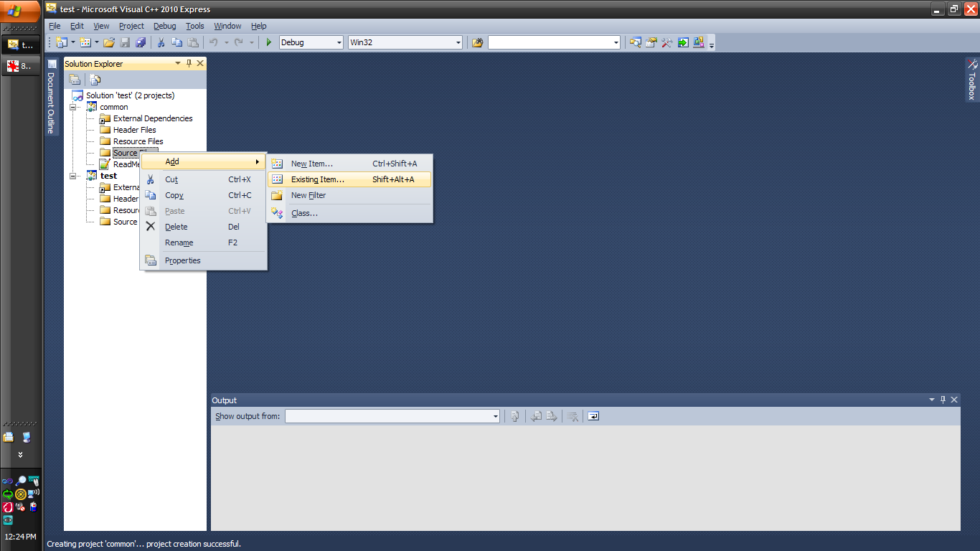
Task: Select Header Files under common project
Action: coord(135,130)
